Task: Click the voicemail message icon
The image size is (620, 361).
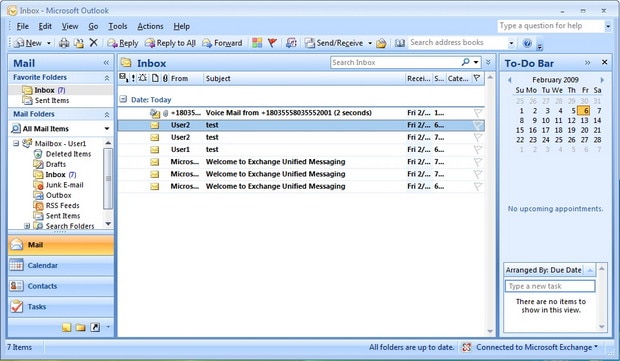Action: (x=155, y=113)
